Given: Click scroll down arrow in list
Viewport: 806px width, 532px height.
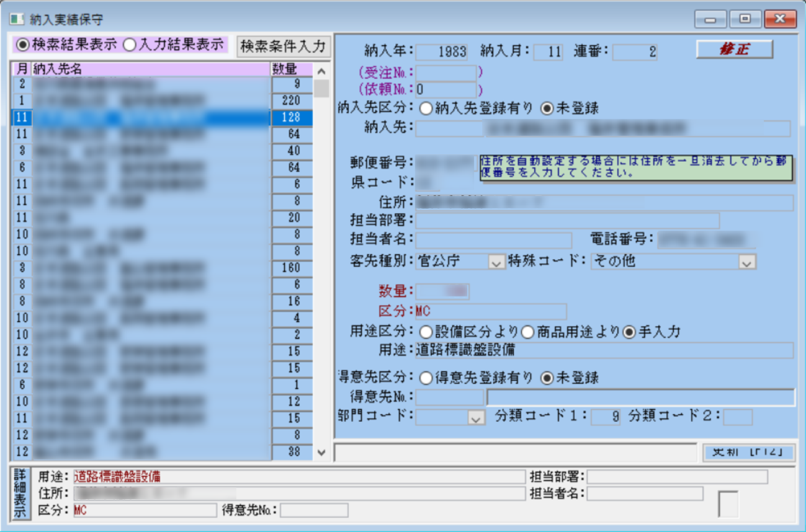Looking at the screenshot, I should [x=321, y=453].
